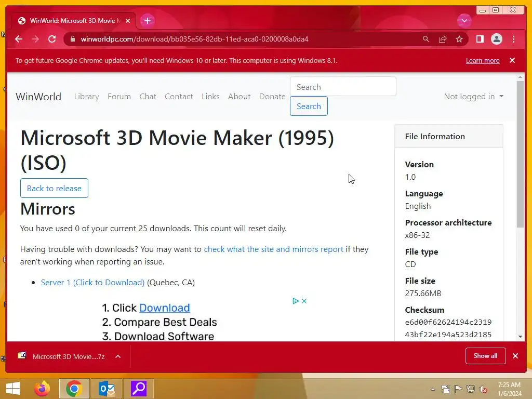Show hidden system tray icons

pyautogui.click(x=433, y=389)
